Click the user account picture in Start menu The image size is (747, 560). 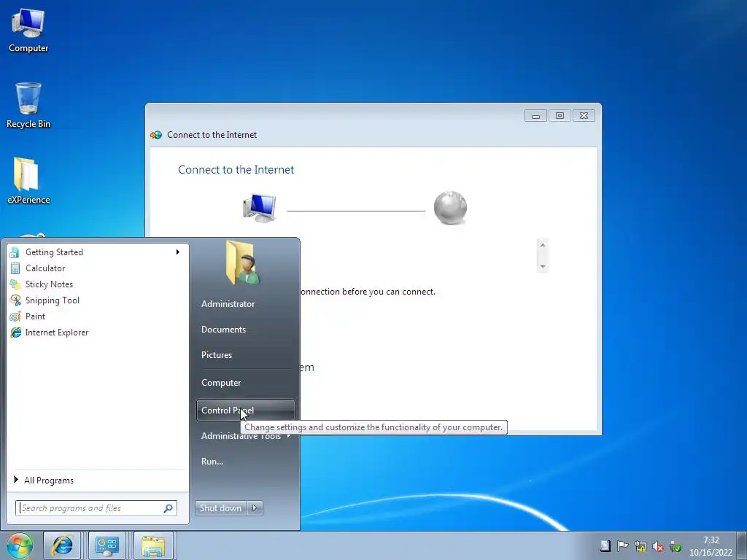242,263
